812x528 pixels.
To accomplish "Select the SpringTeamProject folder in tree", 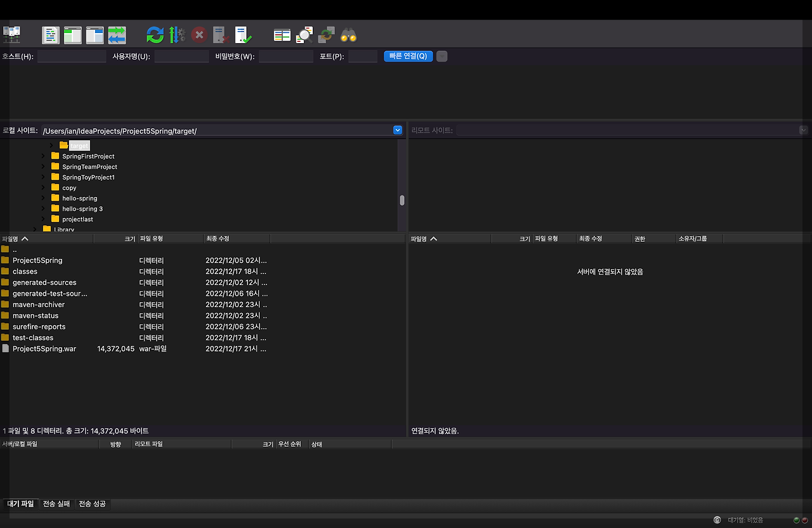I will point(89,166).
